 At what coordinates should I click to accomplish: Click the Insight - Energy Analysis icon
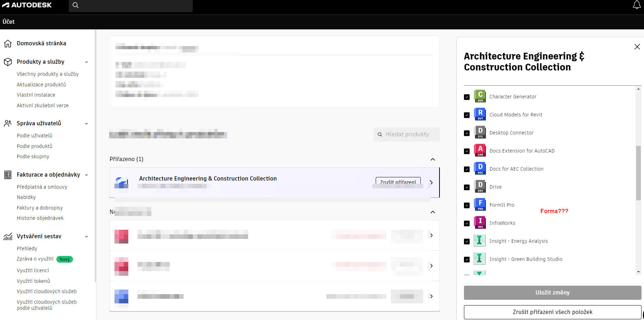point(480,241)
